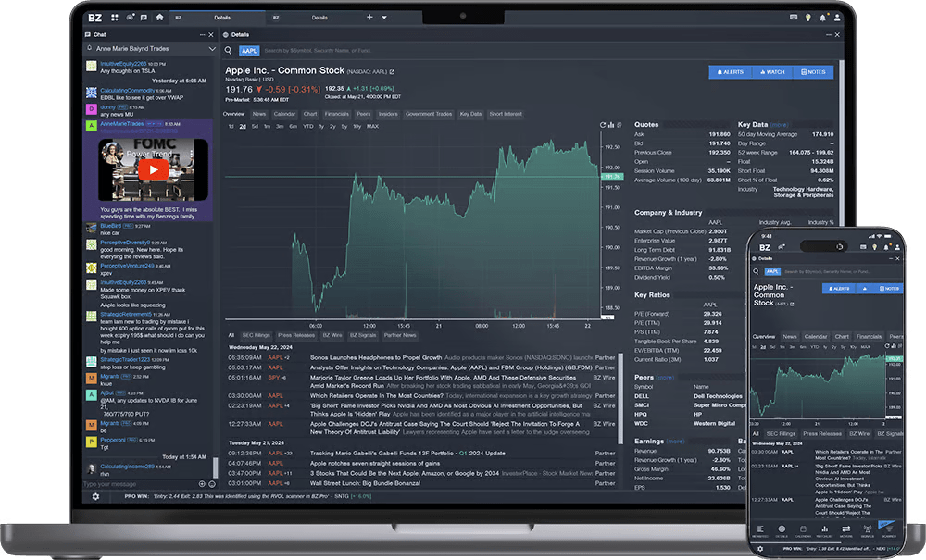Image resolution: width=926 pixels, height=560 pixels.
Task: Filter news by Partner News
Action: click(400, 335)
